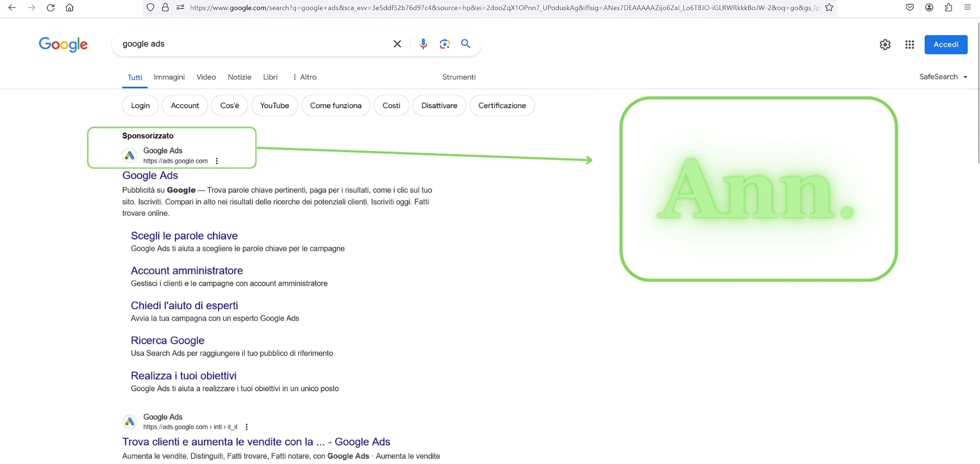Select the Tutti results tab
Viewport: 980px width, 464px height.
coord(135,77)
